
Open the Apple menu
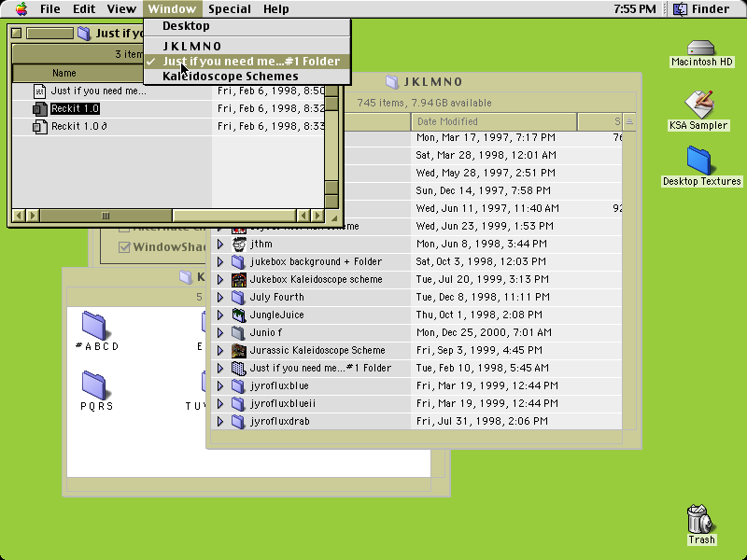(21, 8)
